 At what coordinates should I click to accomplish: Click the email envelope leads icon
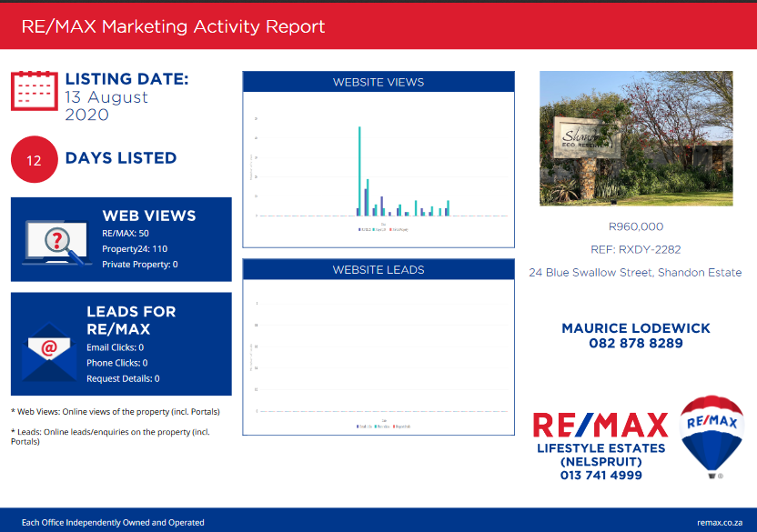49,352
